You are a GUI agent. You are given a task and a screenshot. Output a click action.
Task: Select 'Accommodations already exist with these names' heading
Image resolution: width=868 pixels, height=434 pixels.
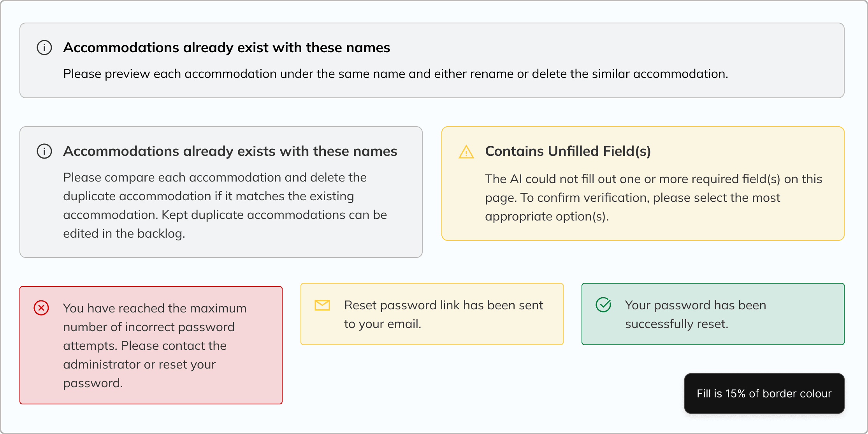(227, 48)
